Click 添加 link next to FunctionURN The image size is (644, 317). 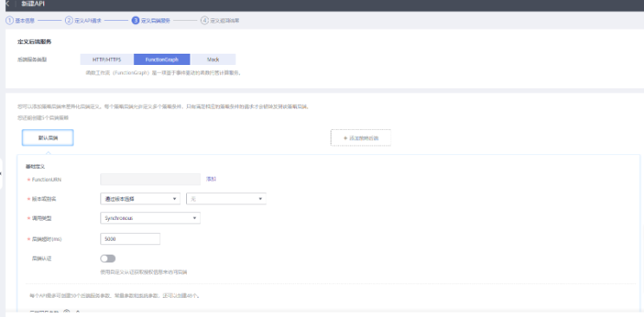pyautogui.click(x=211, y=179)
